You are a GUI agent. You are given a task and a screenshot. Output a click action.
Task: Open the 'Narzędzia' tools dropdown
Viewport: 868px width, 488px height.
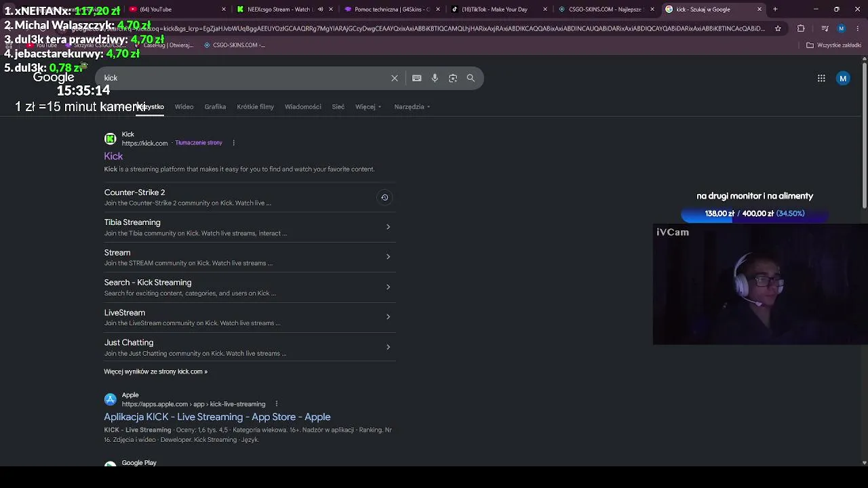click(412, 106)
